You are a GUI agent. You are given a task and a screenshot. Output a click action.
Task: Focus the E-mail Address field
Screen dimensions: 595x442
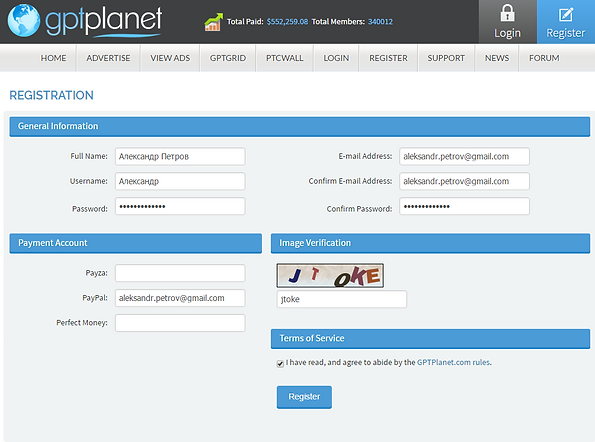(464, 156)
